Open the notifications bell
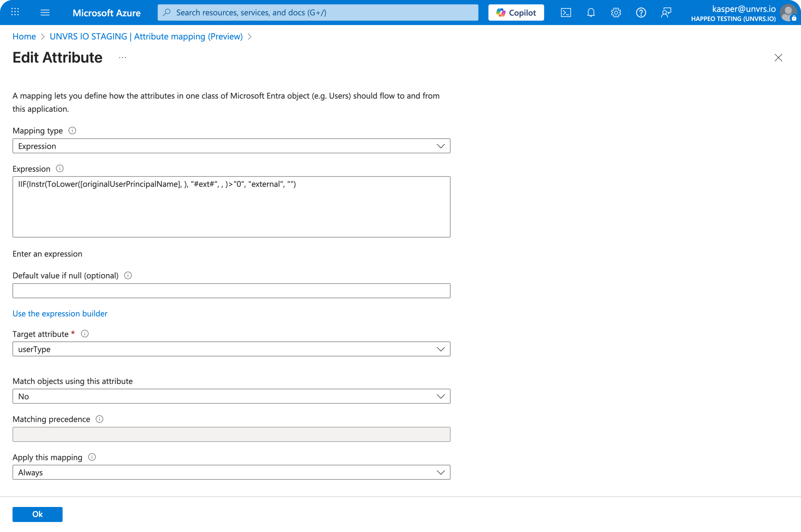 click(x=591, y=12)
